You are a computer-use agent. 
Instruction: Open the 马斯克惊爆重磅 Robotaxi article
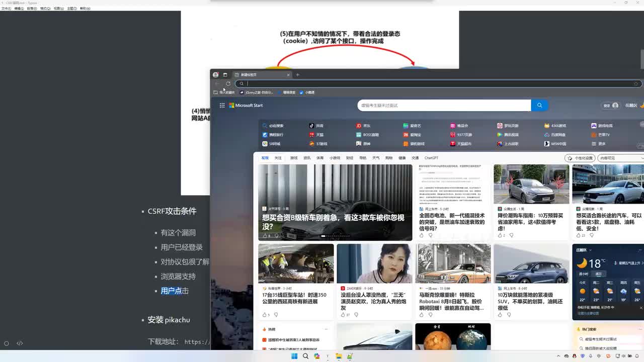click(x=451, y=301)
